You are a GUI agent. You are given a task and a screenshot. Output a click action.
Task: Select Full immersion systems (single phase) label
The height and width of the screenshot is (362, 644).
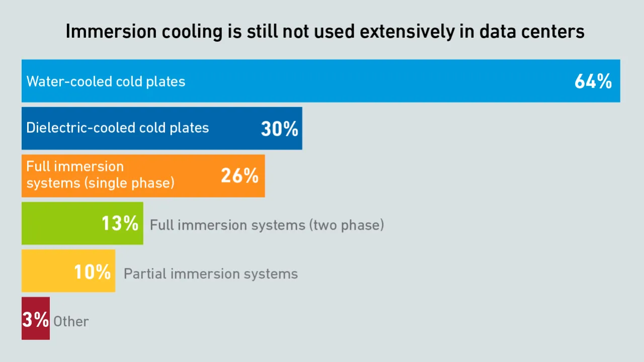point(100,174)
